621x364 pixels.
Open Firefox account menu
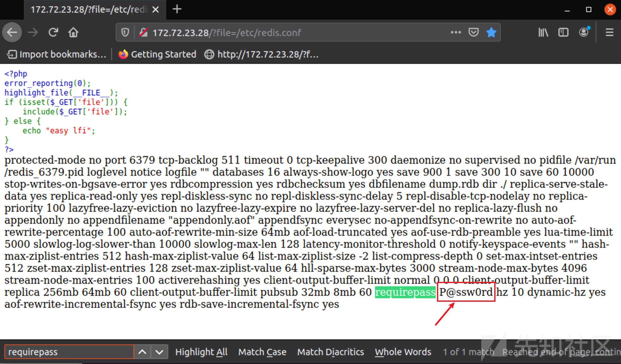click(584, 32)
